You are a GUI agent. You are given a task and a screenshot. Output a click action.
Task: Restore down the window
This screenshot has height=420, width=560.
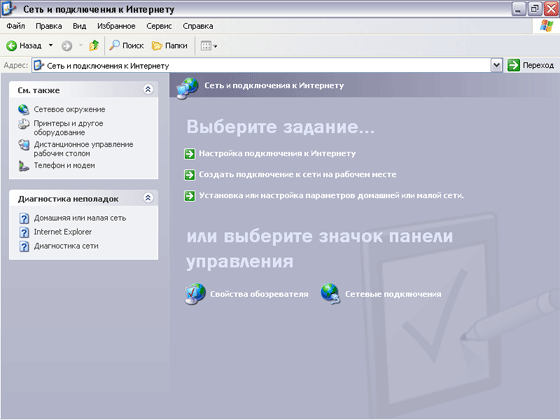click(x=535, y=9)
